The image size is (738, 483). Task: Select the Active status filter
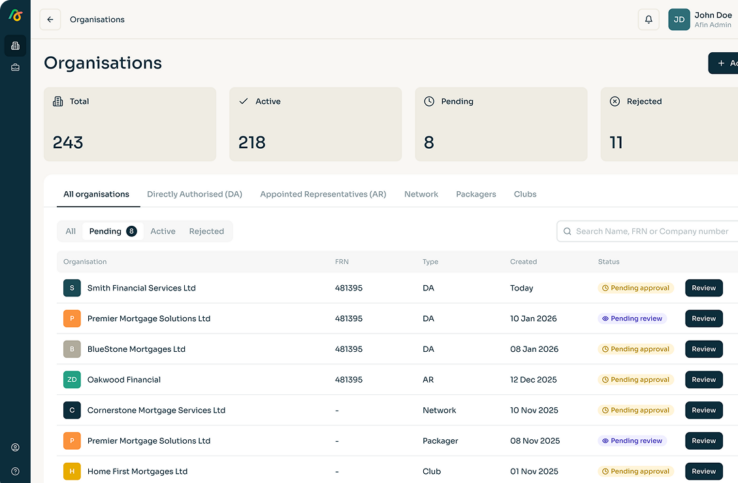tap(163, 231)
